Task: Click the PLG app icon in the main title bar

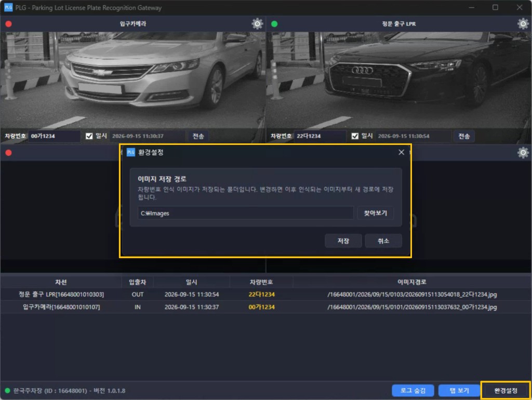Action: pyautogui.click(x=8, y=7)
